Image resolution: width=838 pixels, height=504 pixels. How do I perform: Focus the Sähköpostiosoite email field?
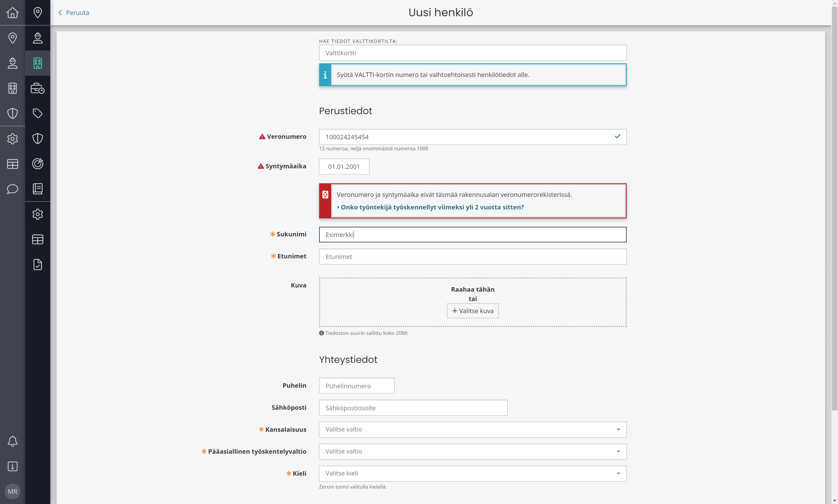tap(413, 408)
